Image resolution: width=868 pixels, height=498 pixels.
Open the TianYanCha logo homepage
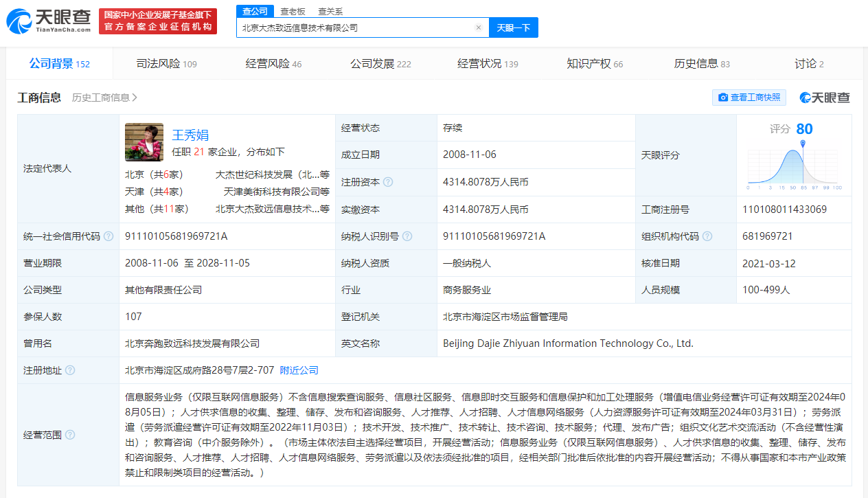49,21
